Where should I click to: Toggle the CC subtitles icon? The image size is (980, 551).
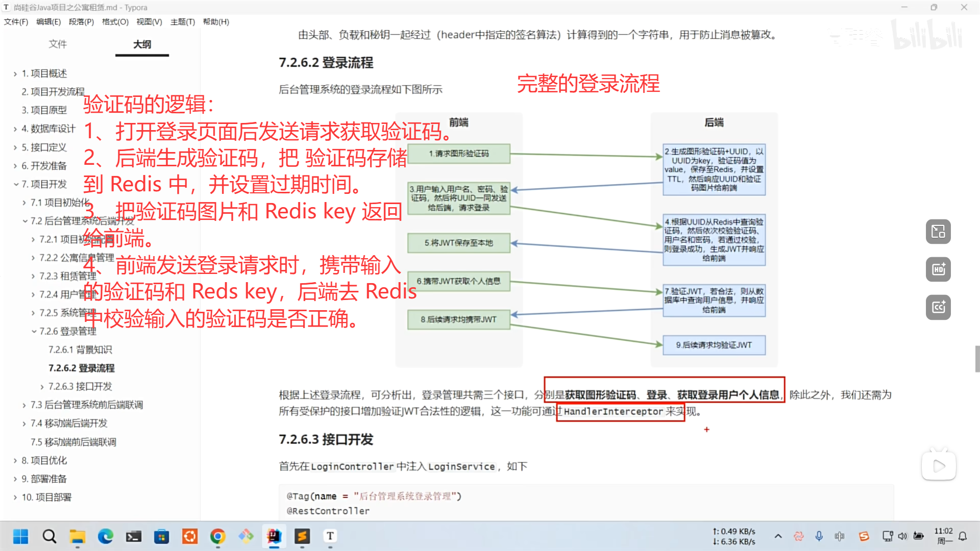(x=938, y=307)
